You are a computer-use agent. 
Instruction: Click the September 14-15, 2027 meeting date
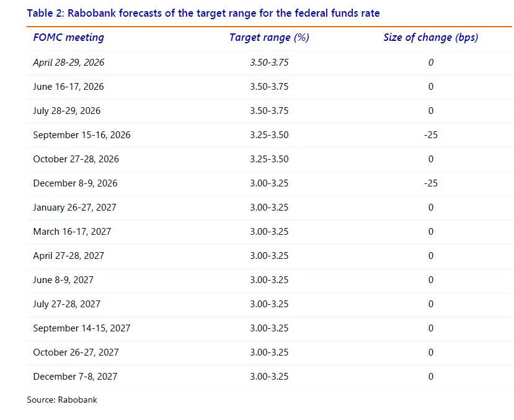coord(81,328)
